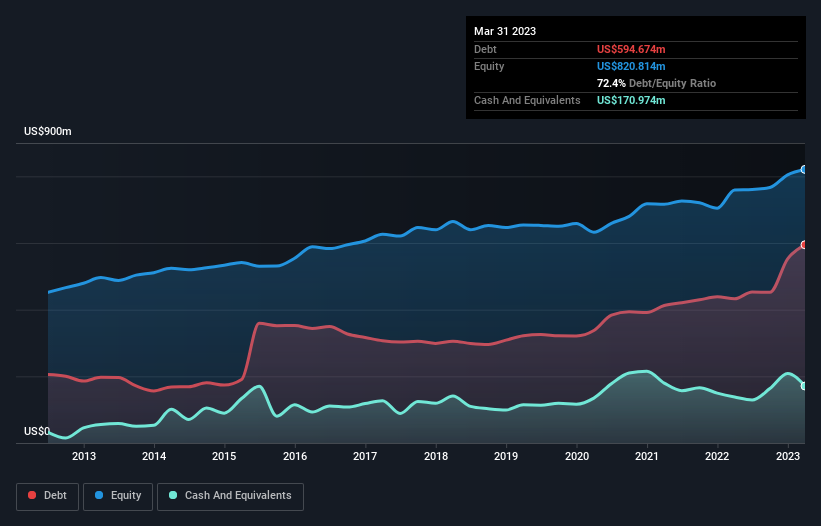Click the red Debt end-point marker
Screen dimensions: 821x526
click(x=804, y=245)
